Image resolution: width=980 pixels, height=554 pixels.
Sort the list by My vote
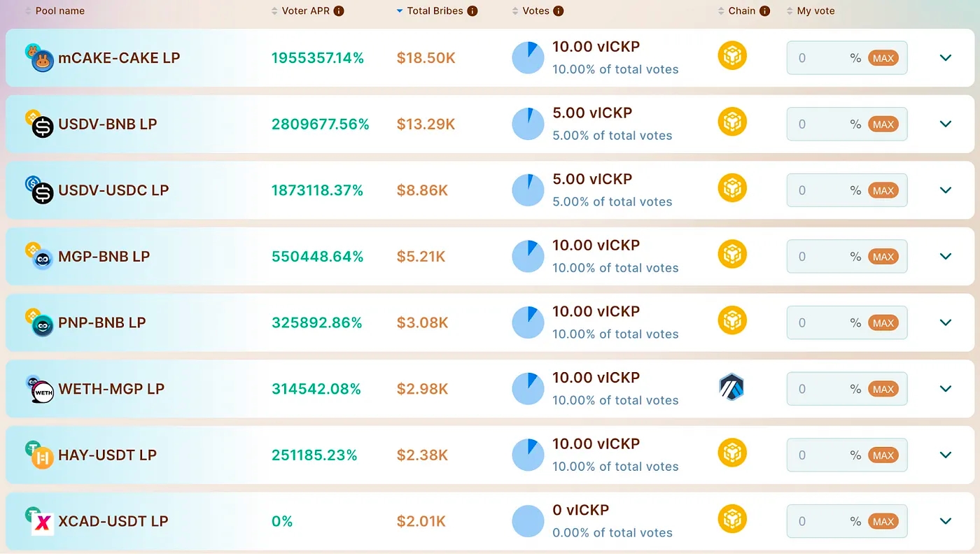coord(815,11)
